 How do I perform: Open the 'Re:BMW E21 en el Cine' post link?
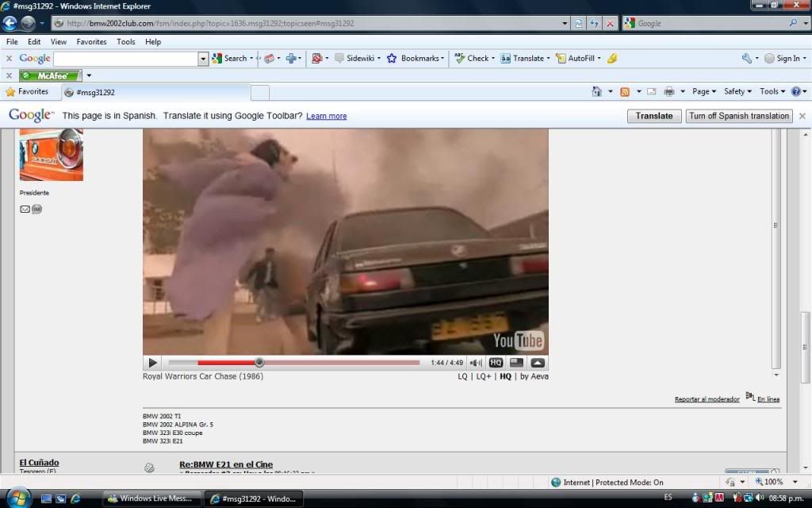(x=226, y=464)
